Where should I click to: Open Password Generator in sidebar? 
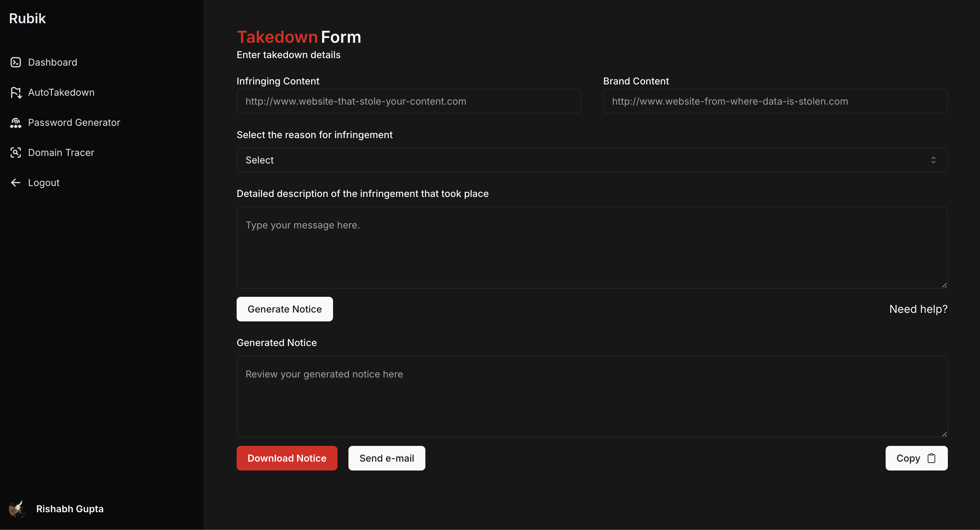[x=74, y=122]
